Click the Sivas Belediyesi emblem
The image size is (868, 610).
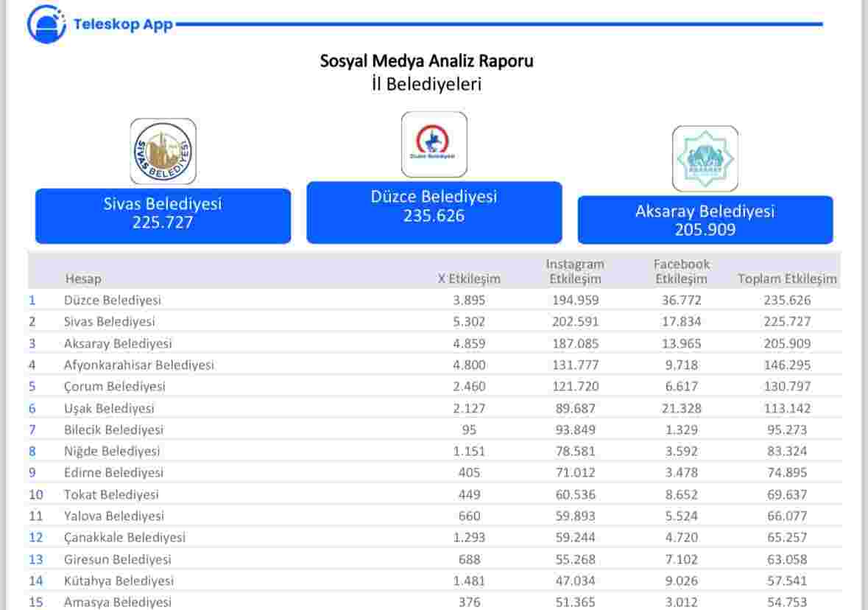click(x=163, y=151)
